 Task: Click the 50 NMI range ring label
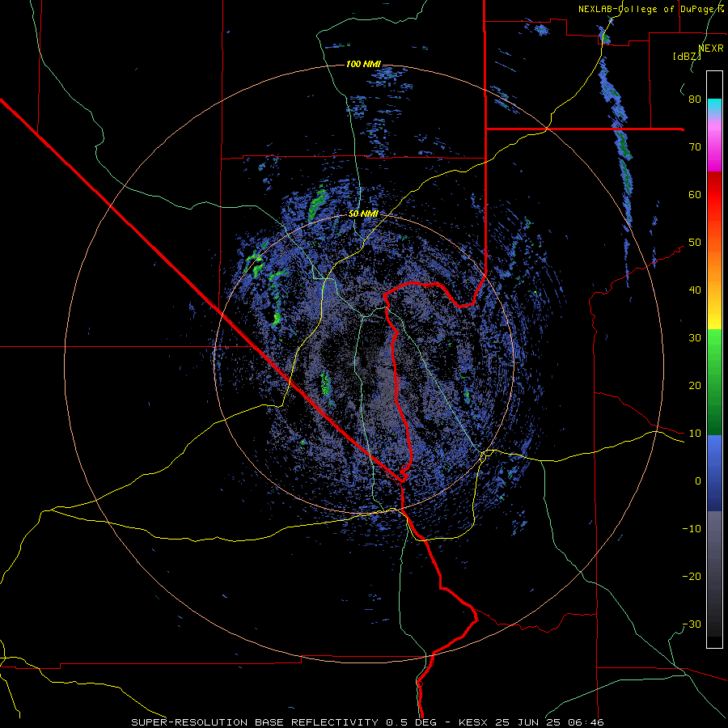pyautogui.click(x=363, y=214)
